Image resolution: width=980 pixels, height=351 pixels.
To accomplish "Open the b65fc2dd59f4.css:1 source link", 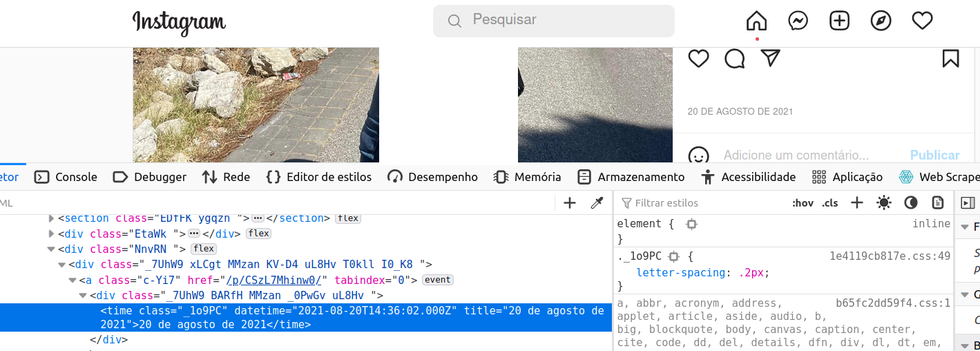I will pos(893,303).
